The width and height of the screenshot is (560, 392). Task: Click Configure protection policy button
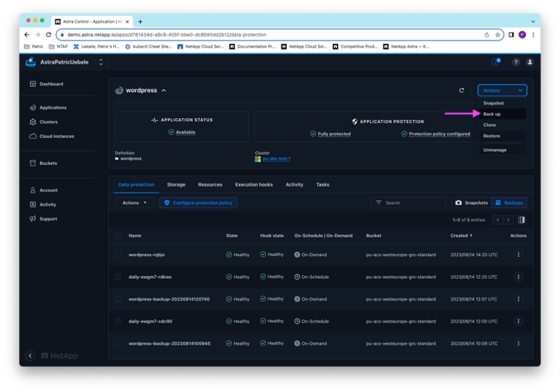pos(198,203)
